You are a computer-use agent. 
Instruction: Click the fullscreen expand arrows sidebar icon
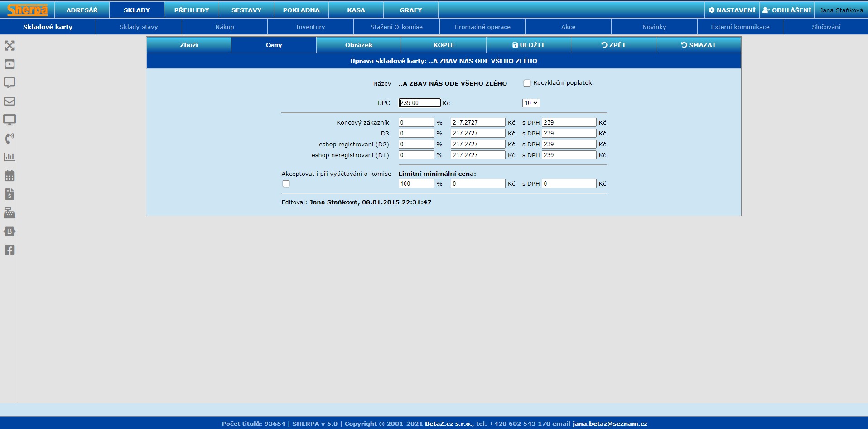(x=10, y=46)
